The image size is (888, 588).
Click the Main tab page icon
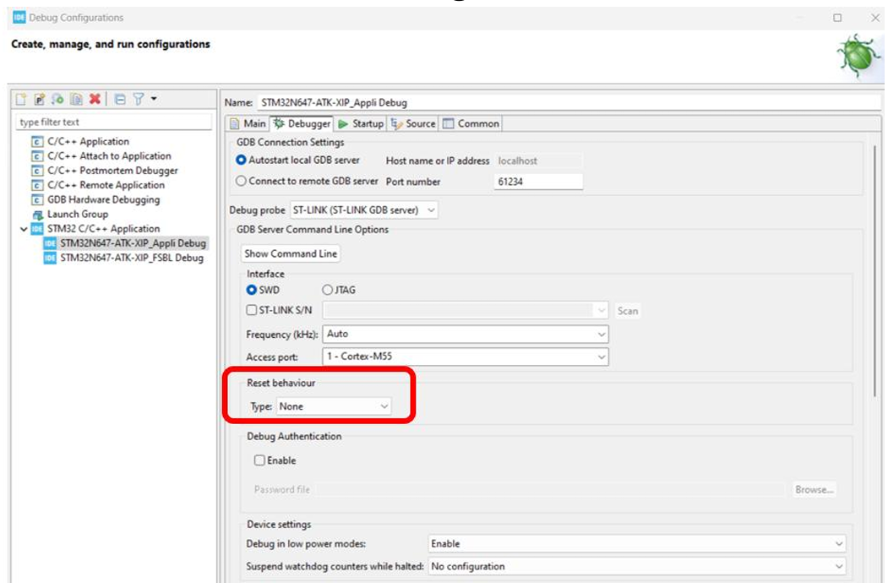234,123
